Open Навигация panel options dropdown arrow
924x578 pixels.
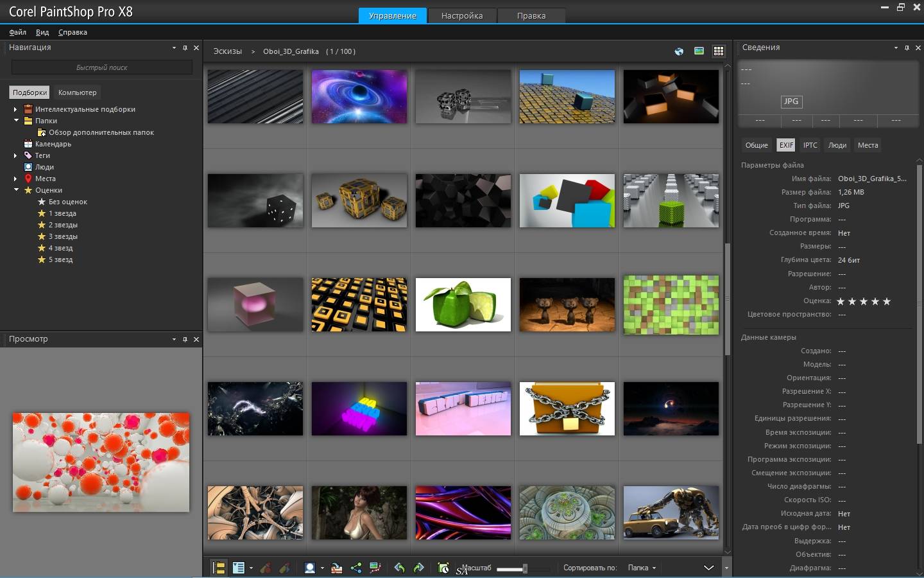[x=174, y=48]
